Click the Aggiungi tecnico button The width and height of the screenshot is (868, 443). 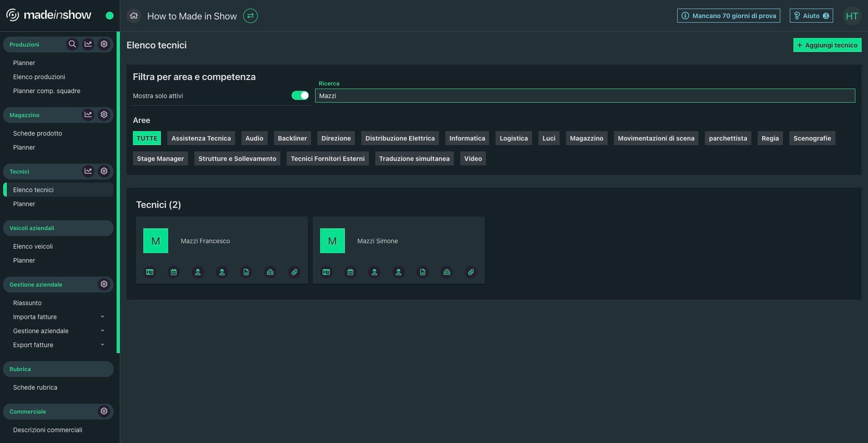point(827,45)
